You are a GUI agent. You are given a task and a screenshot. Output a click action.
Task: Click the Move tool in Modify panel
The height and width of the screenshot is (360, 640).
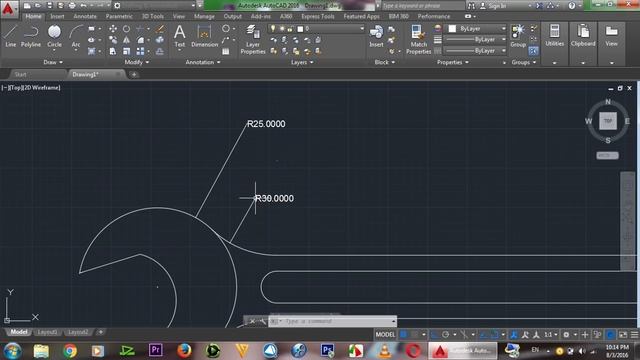pyautogui.click(x=113, y=29)
